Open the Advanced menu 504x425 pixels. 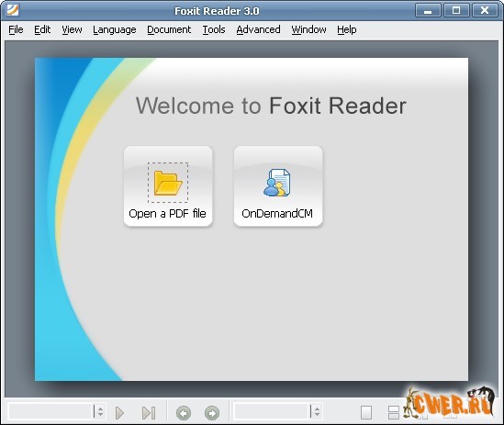coord(259,29)
